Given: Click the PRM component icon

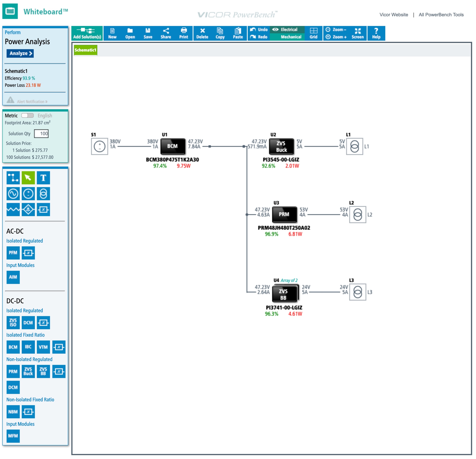Looking at the screenshot, I should pos(13,371).
